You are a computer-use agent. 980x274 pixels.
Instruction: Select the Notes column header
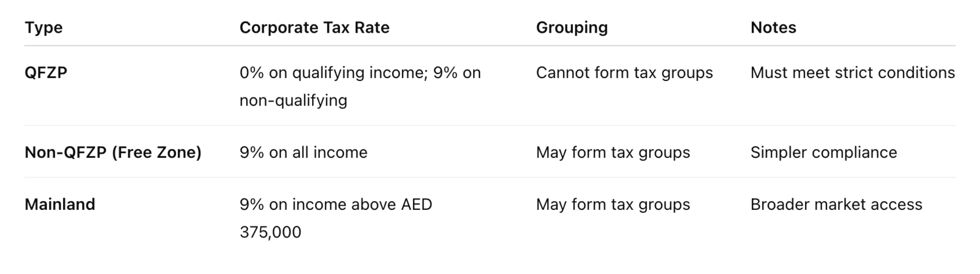point(773,27)
